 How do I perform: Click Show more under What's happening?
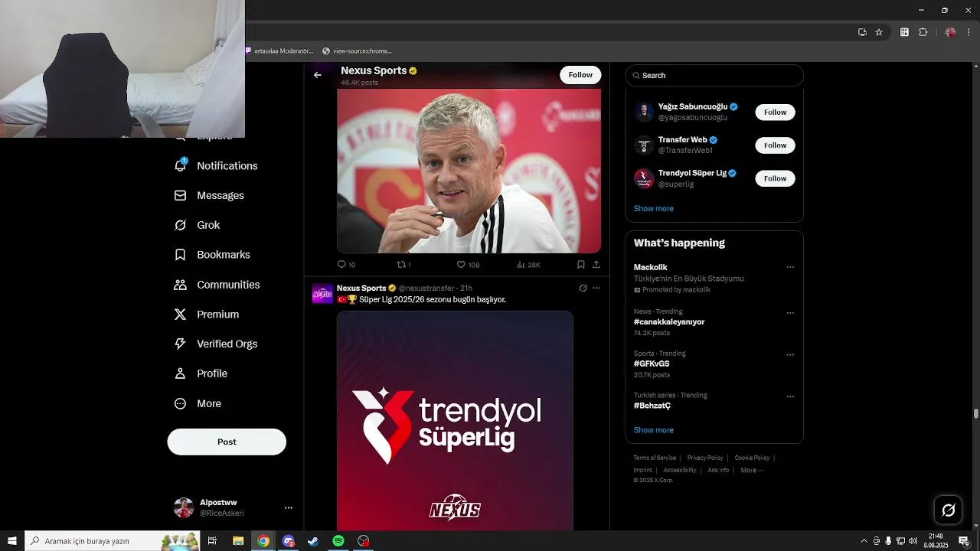point(654,430)
